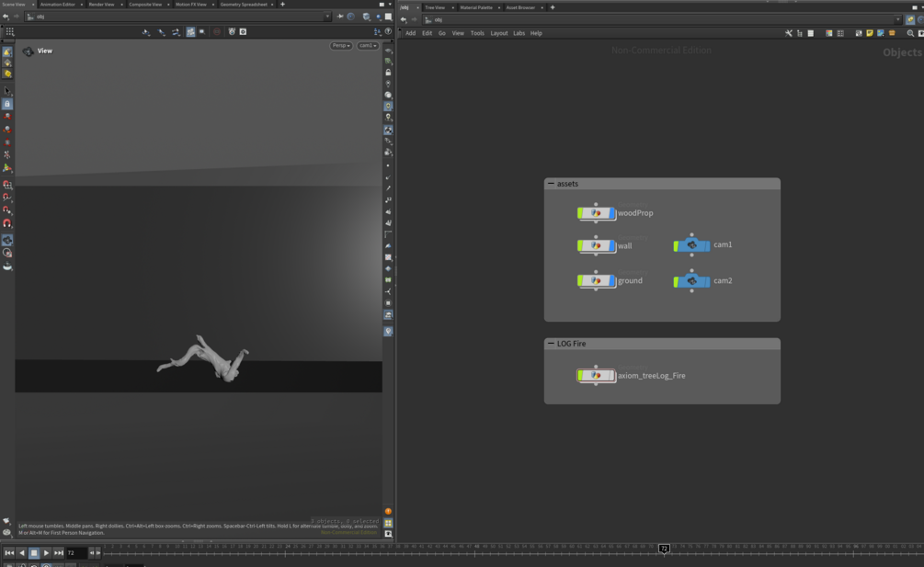924x567 pixels.
Task: Toggle the red magnet snap tool
Action: coord(7,223)
